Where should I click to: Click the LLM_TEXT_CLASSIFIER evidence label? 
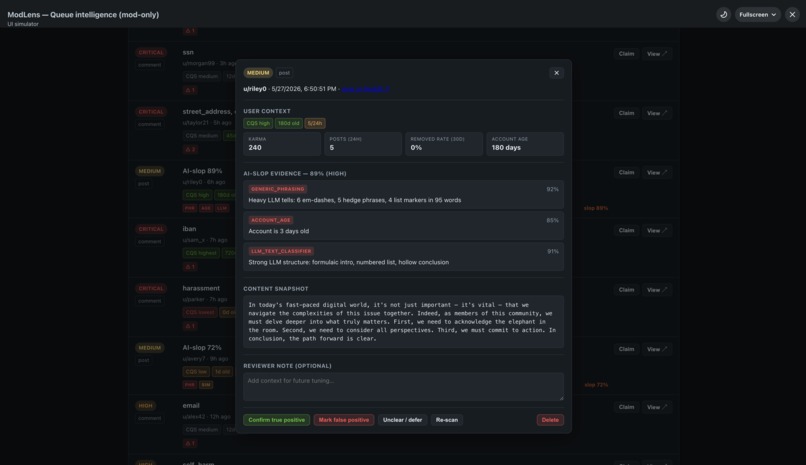(x=281, y=251)
